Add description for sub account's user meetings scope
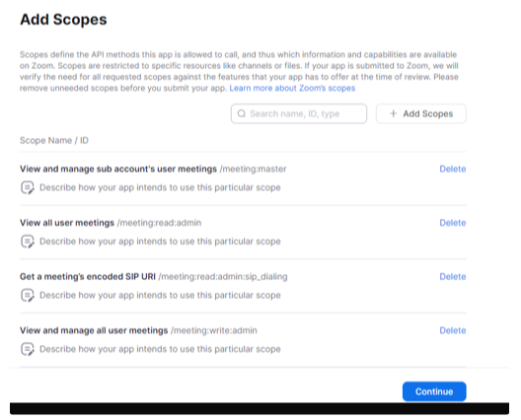 tap(160, 187)
